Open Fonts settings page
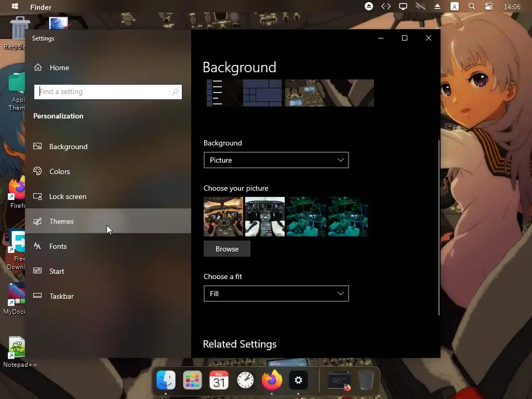 pyautogui.click(x=108, y=246)
